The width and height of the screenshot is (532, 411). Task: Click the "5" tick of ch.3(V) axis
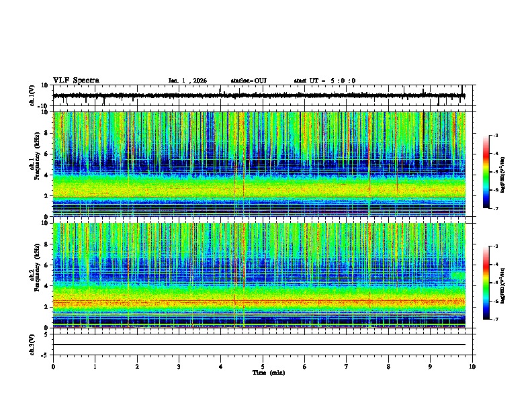point(46,334)
